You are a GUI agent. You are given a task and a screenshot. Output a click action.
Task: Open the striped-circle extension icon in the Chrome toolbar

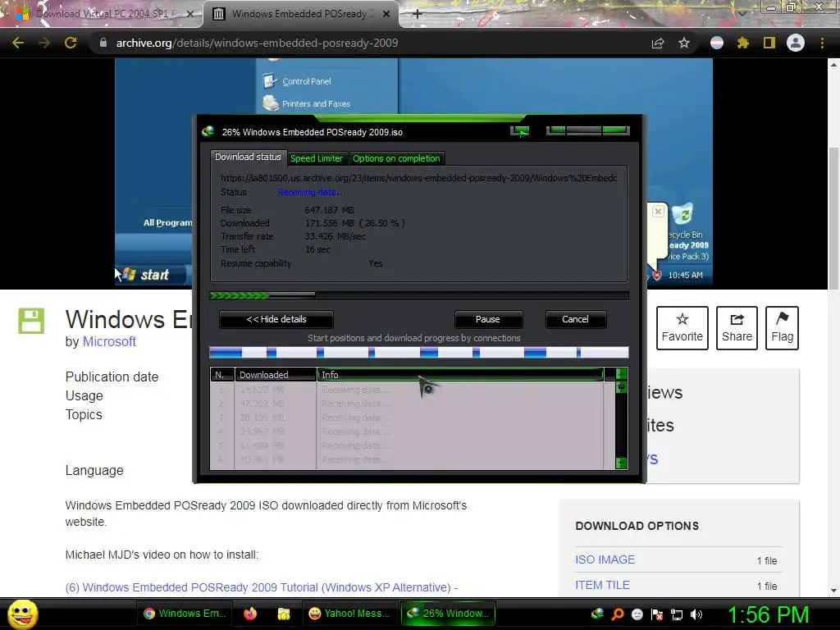(717, 43)
